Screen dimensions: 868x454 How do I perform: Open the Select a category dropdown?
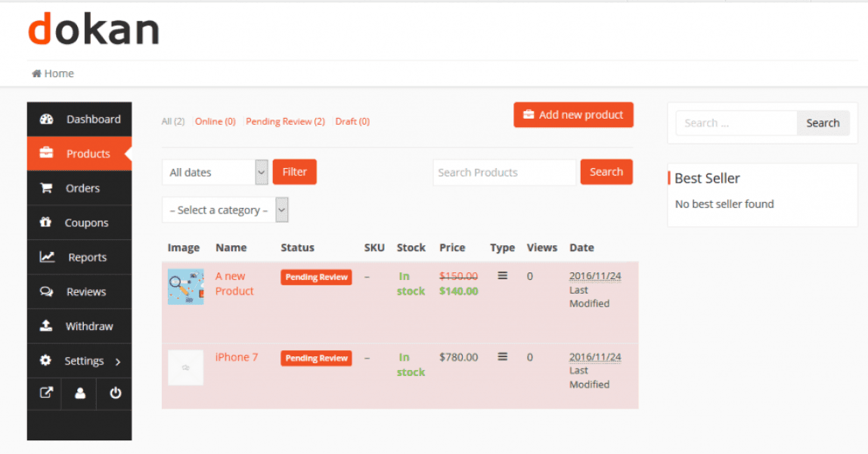point(225,210)
